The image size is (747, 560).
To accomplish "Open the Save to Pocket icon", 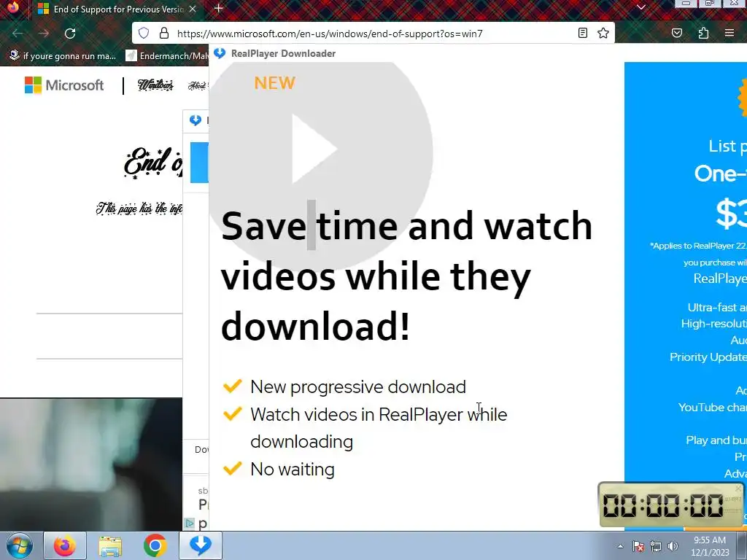I will 676,33.
